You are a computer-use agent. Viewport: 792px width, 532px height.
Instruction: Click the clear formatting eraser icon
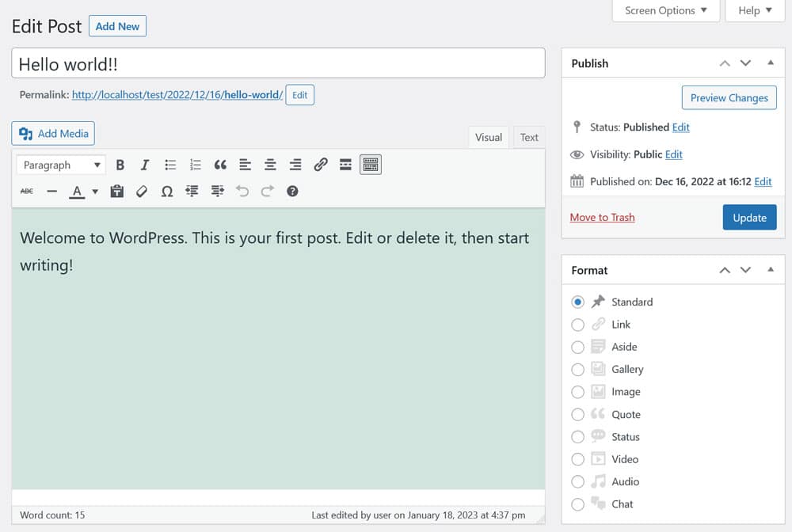point(142,191)
